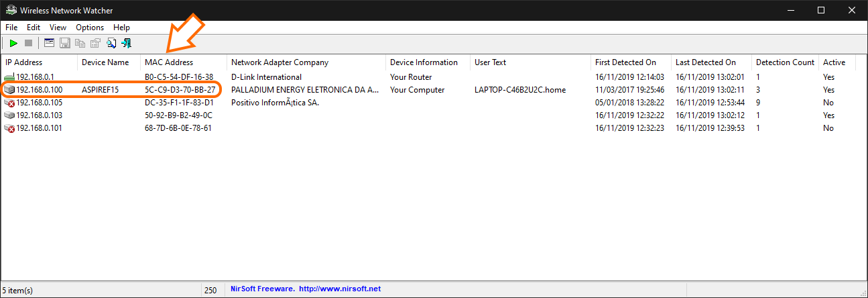Click the D-Link International company cell
This screenshot has height=298, width=868.
click(x=266, y=77)
